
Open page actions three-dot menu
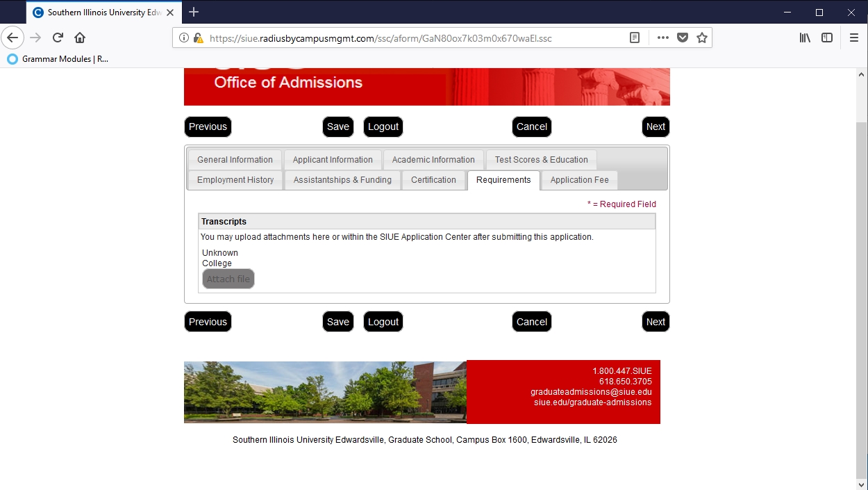pos(662,38)
